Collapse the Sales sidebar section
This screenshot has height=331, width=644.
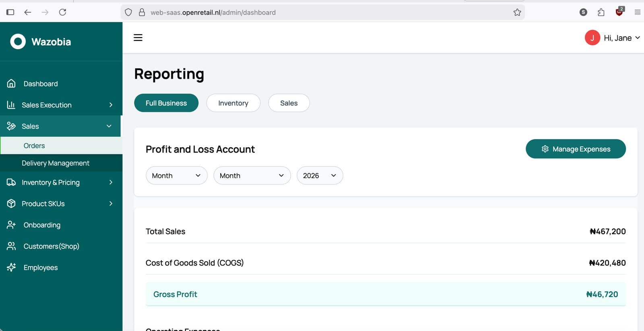(x=109, y=126)
